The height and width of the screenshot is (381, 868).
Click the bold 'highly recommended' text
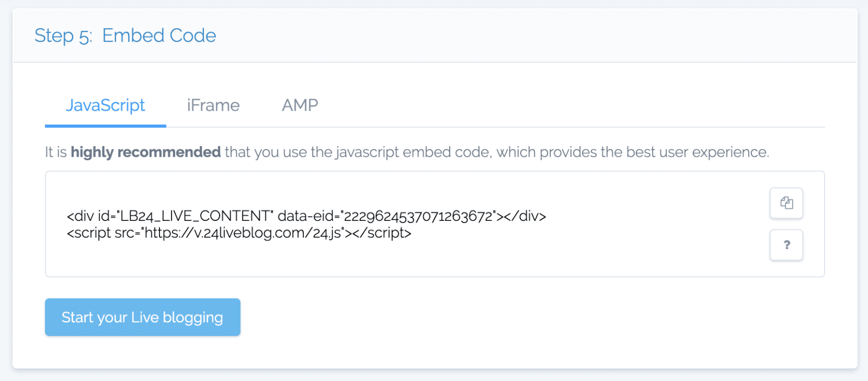[145, 152]
